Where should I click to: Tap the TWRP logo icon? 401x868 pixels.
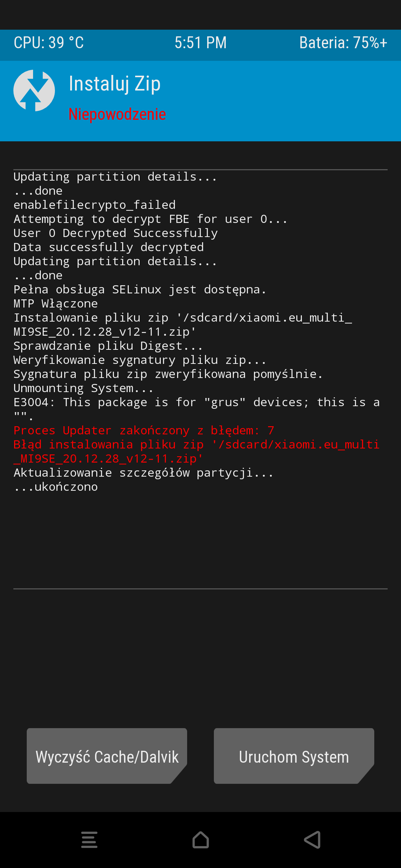(x=34, y=91)
